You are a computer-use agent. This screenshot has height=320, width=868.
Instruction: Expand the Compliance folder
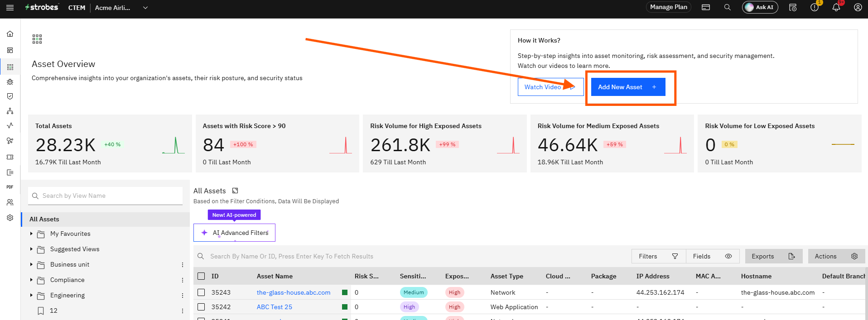pos(31,280)
